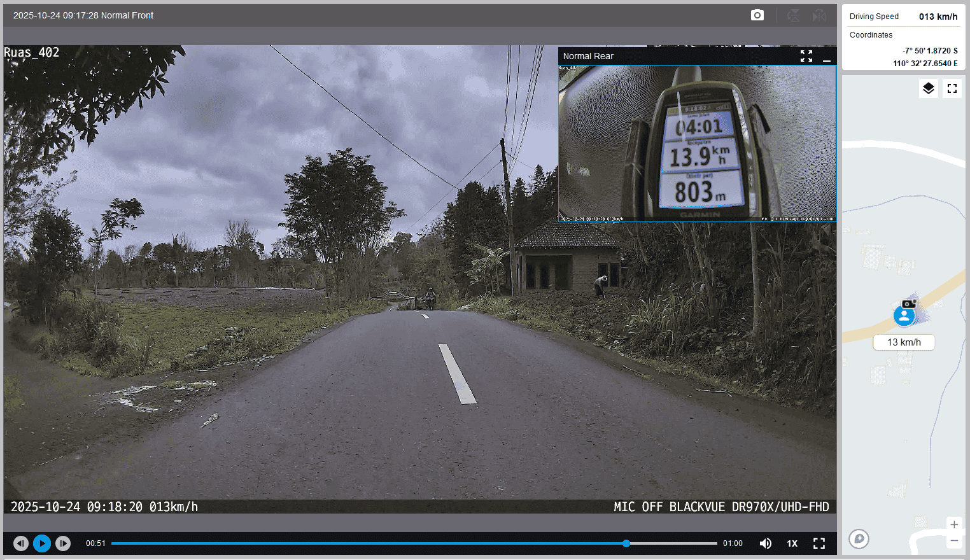Screen dimensions: 970x560
Task: Zoom in on the map
Action: tap(953, 525)
